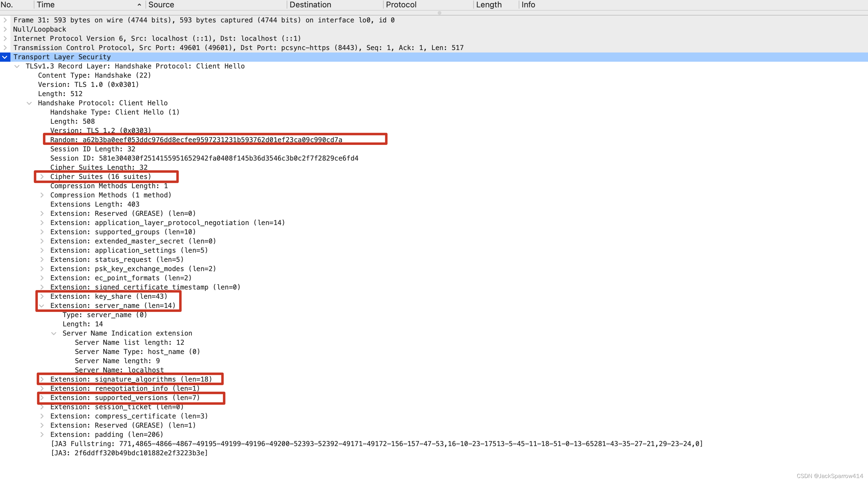
Task: Click the Info column header
Action: (x=693, y=5)
